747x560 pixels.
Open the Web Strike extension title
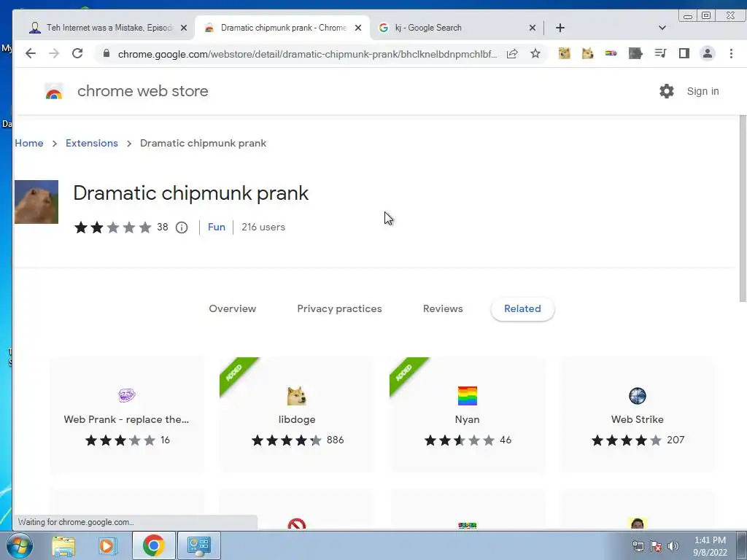point(638,419)
